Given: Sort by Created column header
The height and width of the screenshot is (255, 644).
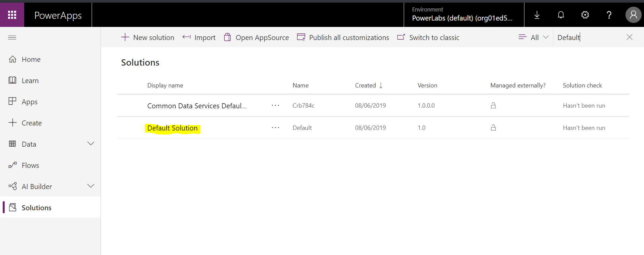Looking at the screenshot, I should [369, 85].
